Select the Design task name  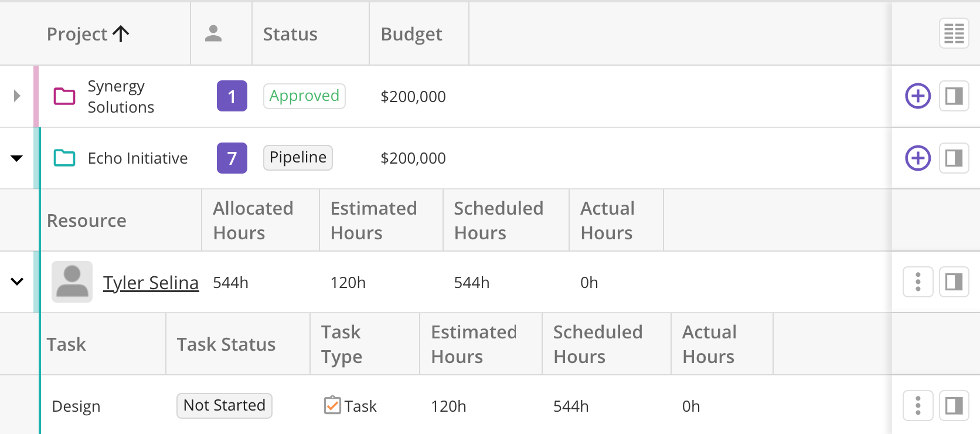tap(76, 406)
